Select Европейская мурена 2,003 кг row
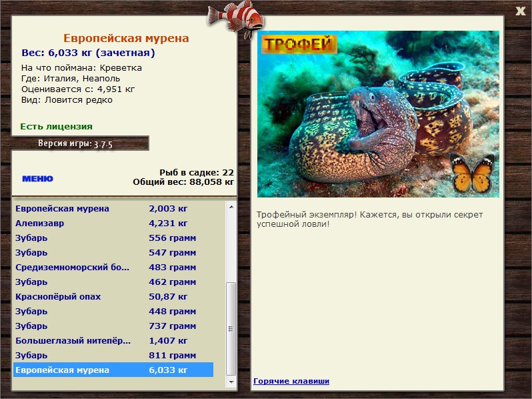 coord(113,208)
